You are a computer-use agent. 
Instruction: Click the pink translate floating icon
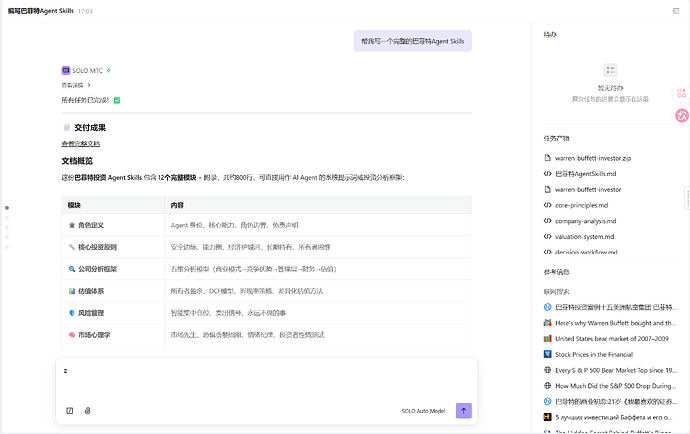pos(682,116)
